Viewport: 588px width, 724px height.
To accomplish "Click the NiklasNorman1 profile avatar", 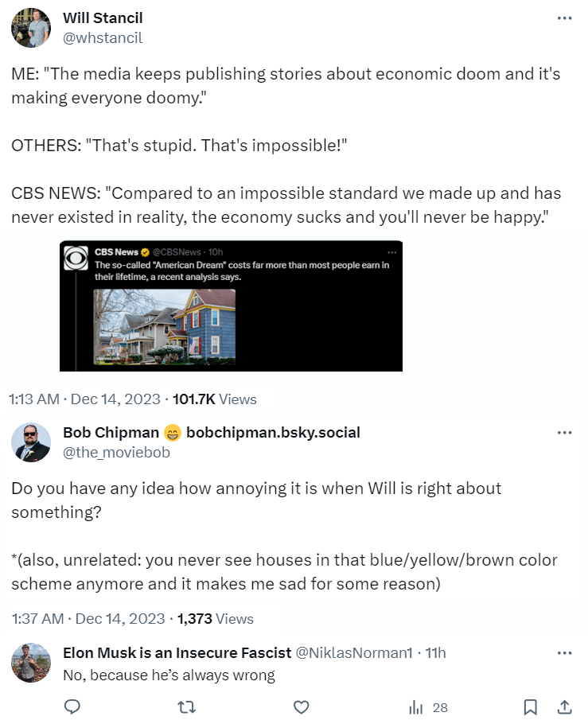I will coord(31,663).
